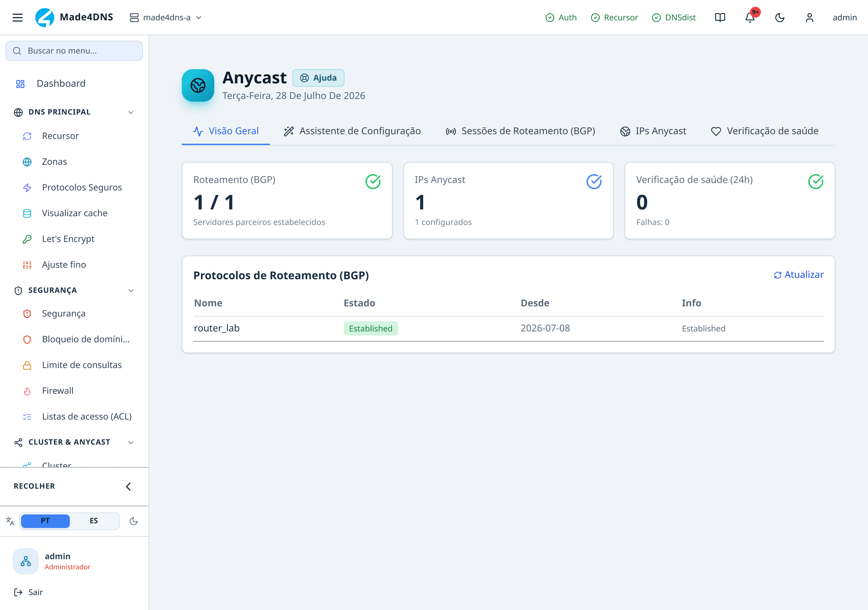Toggle dark mode moon in top bar
This screenshot has width=868, height=610.
[x=780, y=17]
